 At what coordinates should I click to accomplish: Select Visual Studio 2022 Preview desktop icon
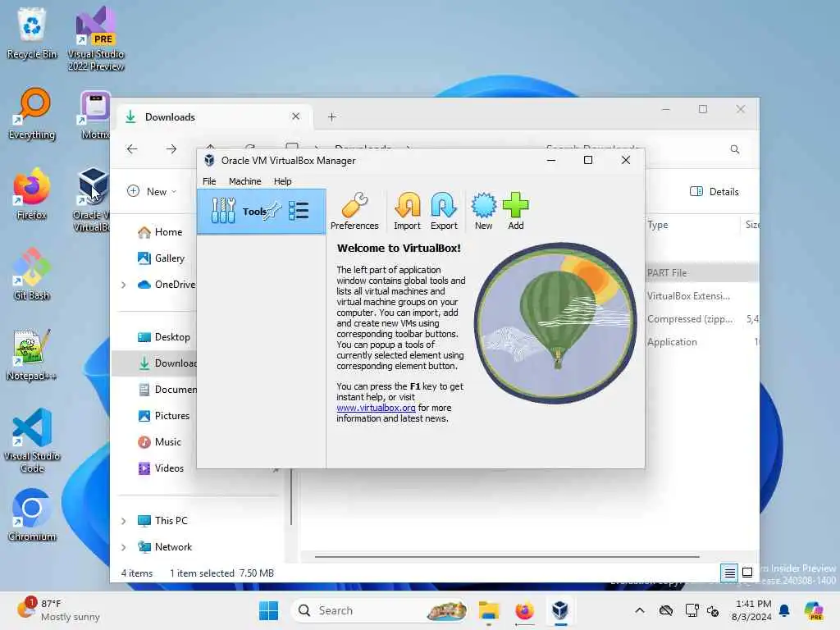pyautogui.click(x=96, y=39)
